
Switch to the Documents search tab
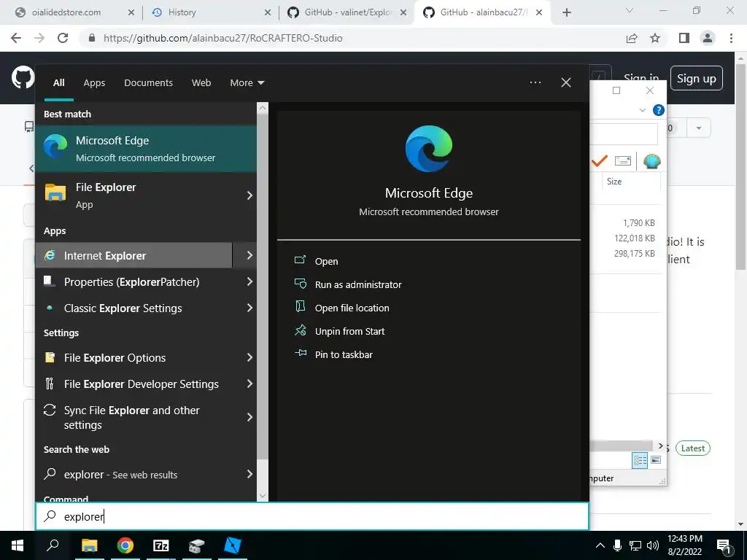point(148,83)
